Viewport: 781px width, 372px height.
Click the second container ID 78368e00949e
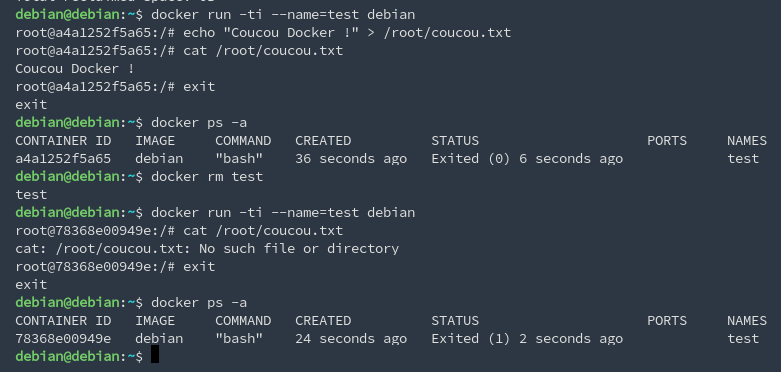point(63,339)
